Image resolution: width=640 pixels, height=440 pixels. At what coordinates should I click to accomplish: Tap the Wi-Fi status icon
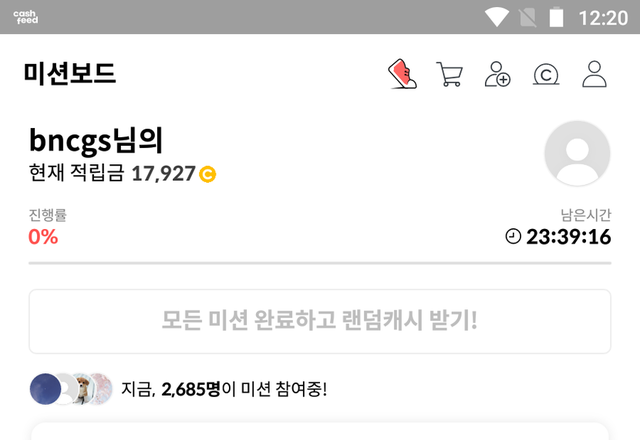click(x=496, y=18)
